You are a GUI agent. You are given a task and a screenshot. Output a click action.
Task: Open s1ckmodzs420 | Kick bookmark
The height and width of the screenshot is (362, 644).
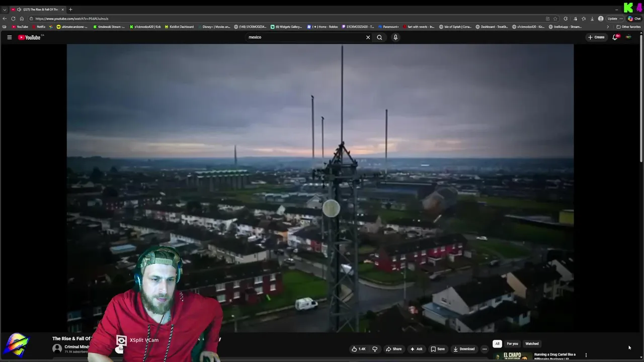point(145,27)
